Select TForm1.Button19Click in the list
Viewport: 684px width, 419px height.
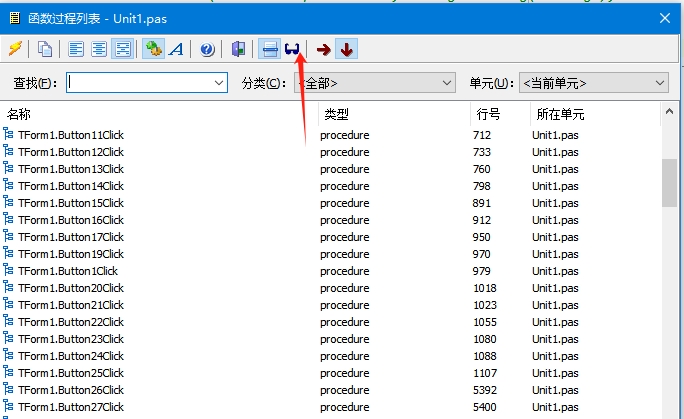71,254
